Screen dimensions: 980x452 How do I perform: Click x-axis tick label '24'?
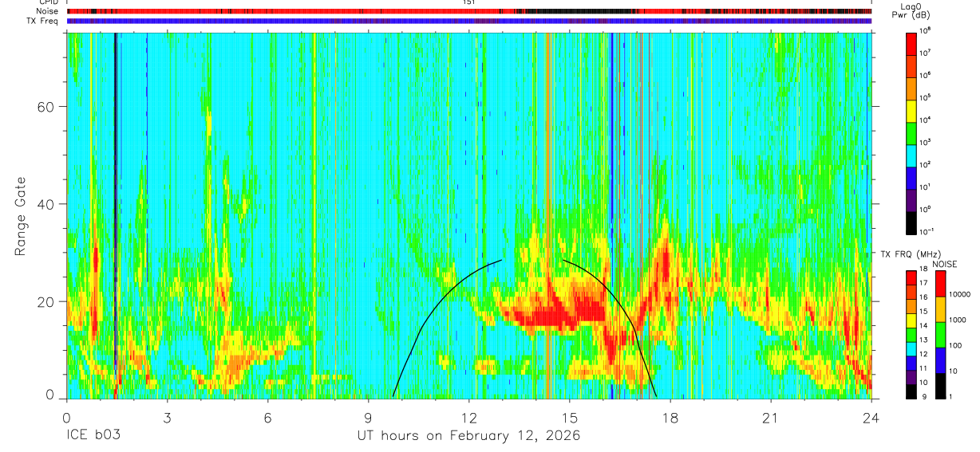(x=871, y=418)
